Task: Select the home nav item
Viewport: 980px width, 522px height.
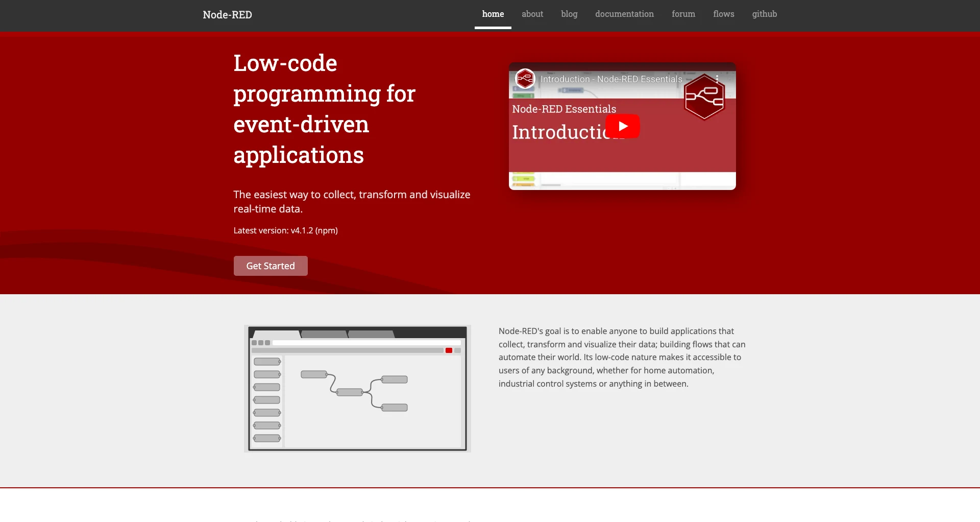Action: 493,14
